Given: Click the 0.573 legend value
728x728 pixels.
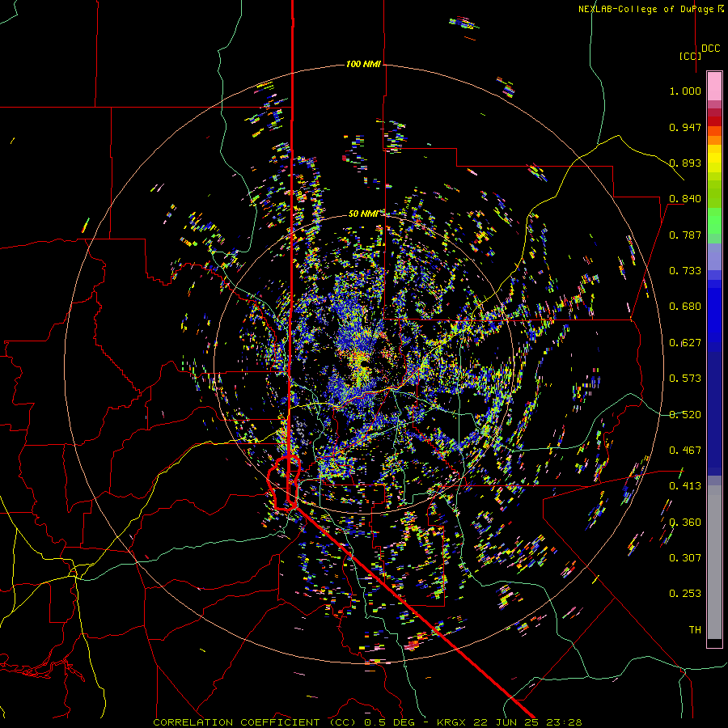Looking at the screenshot, I should pos(685,379).
